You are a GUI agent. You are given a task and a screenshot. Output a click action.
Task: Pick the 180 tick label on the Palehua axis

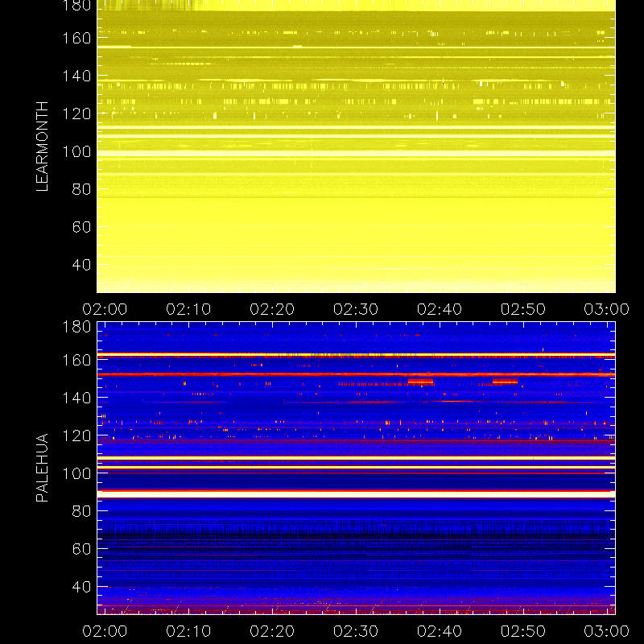click(x=76, y=327)
